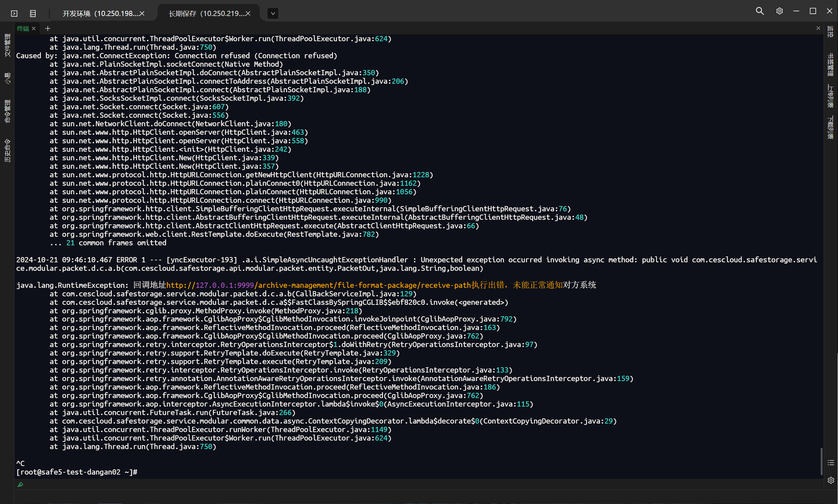Click the ^C interrupt line
The width and height of the screenshot is (838, 504).
click(20, 463)
